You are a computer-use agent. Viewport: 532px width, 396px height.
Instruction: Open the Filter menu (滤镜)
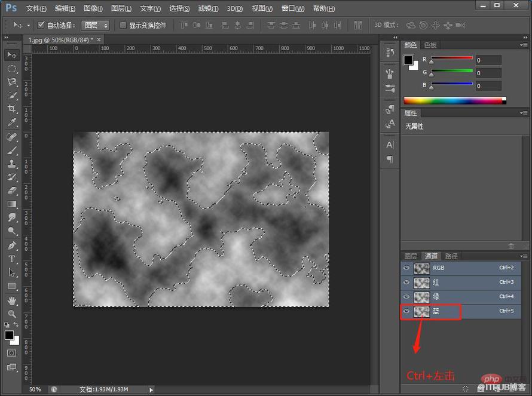tap(208, 8)
